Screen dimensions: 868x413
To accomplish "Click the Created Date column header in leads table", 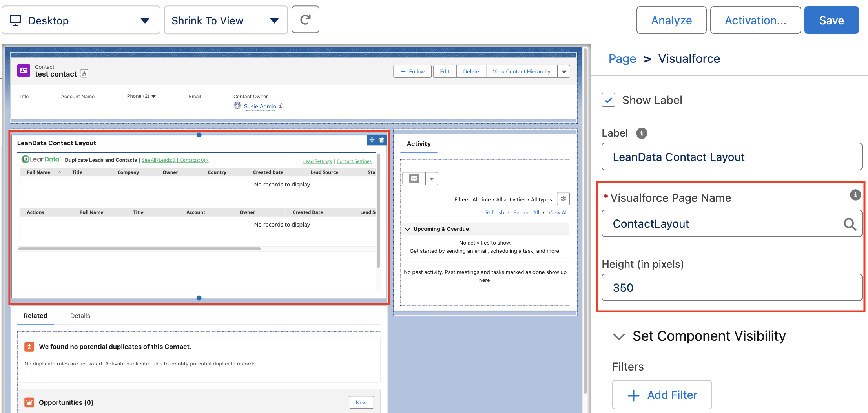I will [x=268, y=172].
